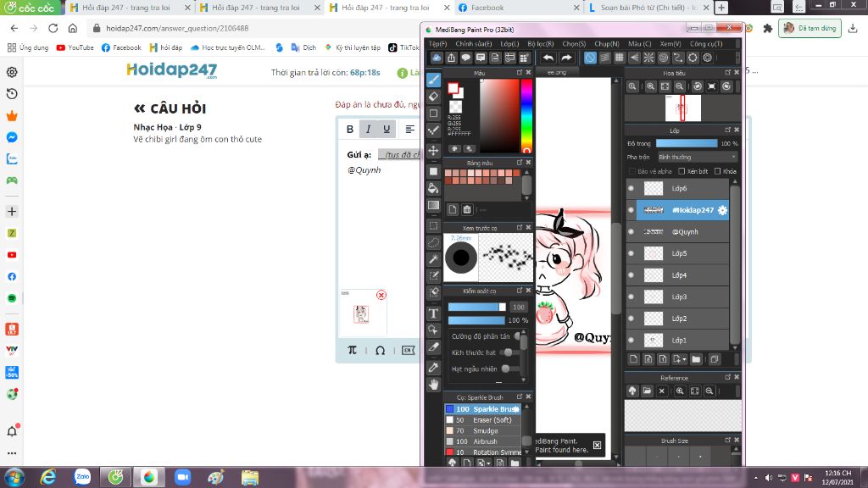Enable the grid snap guide
Screen dimensions: 868x488
(620, 58)
